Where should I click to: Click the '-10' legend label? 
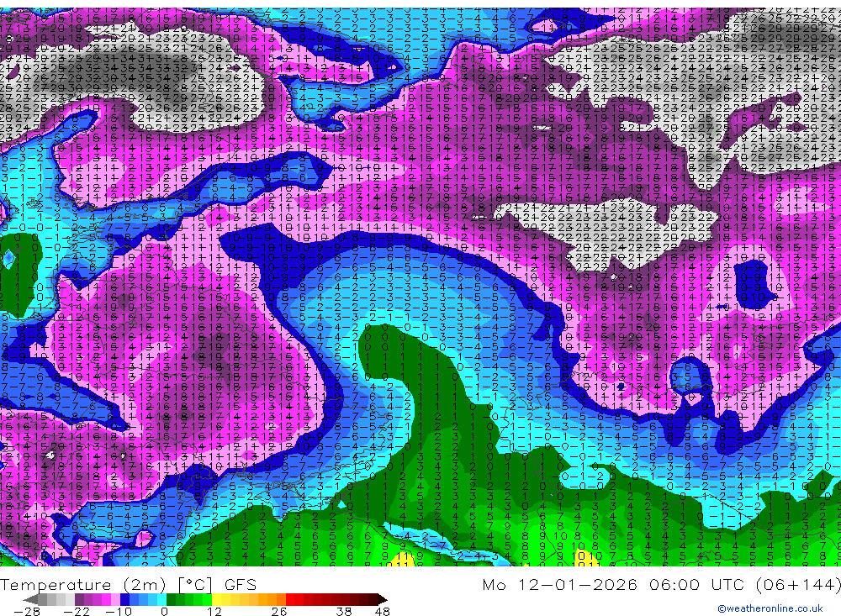coord(119,611)
